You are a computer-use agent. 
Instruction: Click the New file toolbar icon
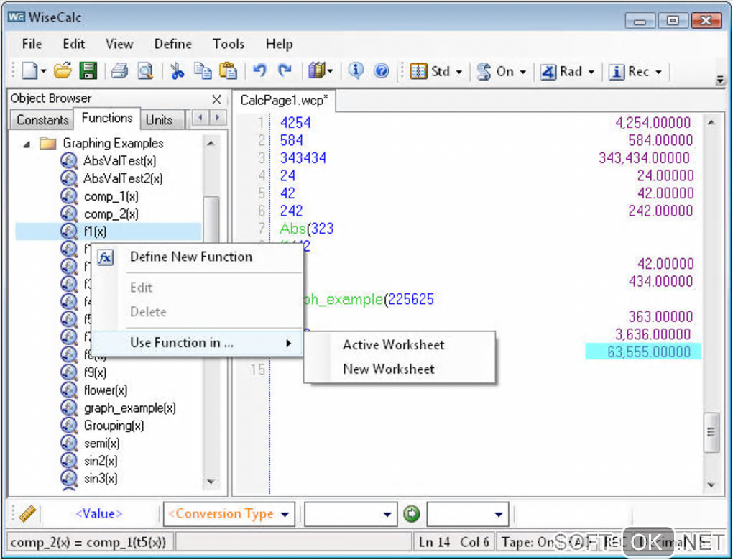click(30, 71)
